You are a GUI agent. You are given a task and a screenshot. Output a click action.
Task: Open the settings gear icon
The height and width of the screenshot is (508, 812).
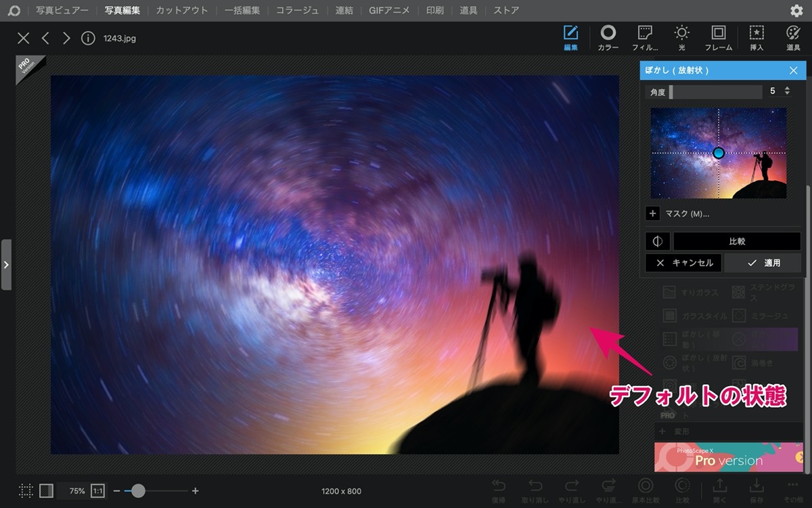(x=796, y=11)
